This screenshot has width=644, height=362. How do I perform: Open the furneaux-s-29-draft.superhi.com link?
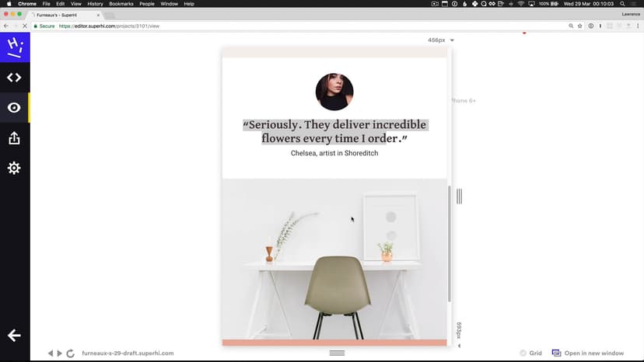coord(128,353)
